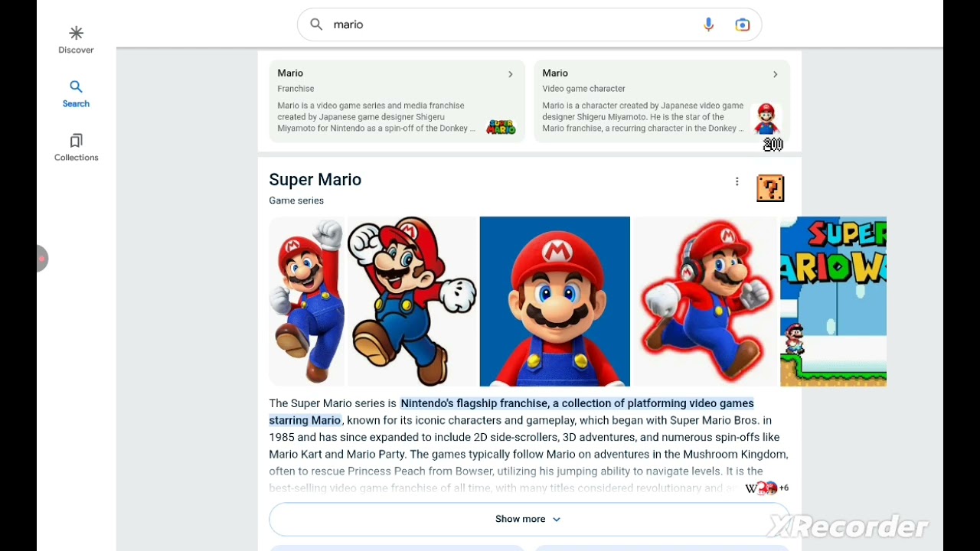
Task: Click the chevron on Show more
Action: pos(557,520)
